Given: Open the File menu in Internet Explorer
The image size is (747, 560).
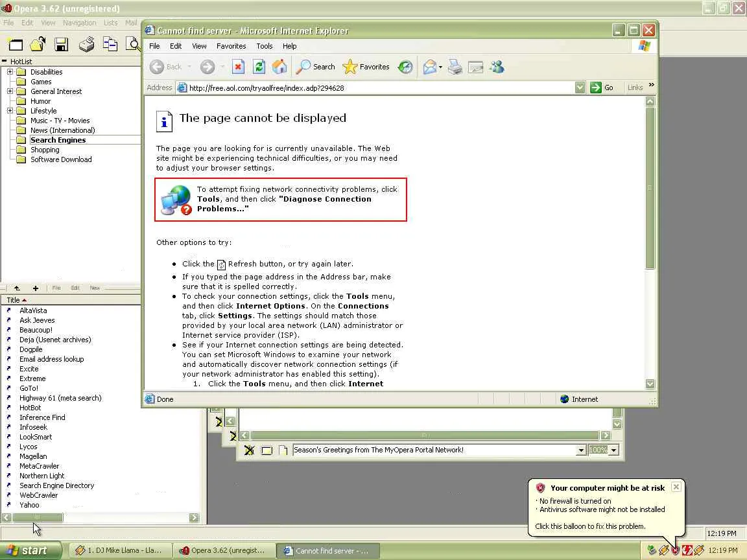Looking at the screenshot, I should tap(154, 46).
